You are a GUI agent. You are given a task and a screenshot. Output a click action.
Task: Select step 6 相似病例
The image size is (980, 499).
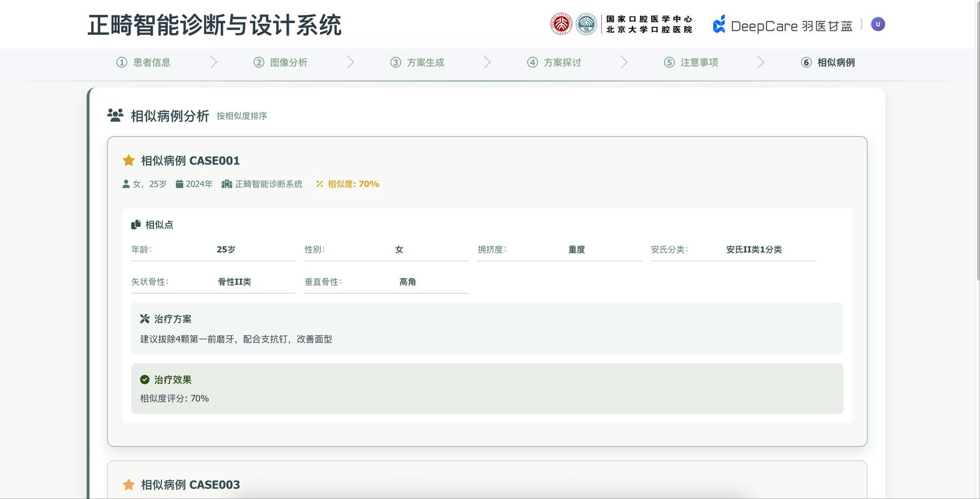pyautogui.click(x=828, y=62)
